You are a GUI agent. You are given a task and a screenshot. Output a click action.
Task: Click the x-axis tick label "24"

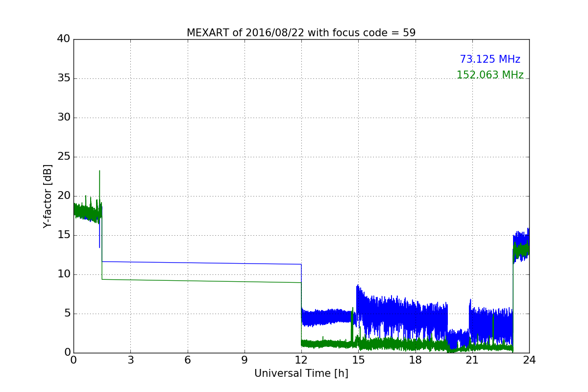[x=529, y=360]
